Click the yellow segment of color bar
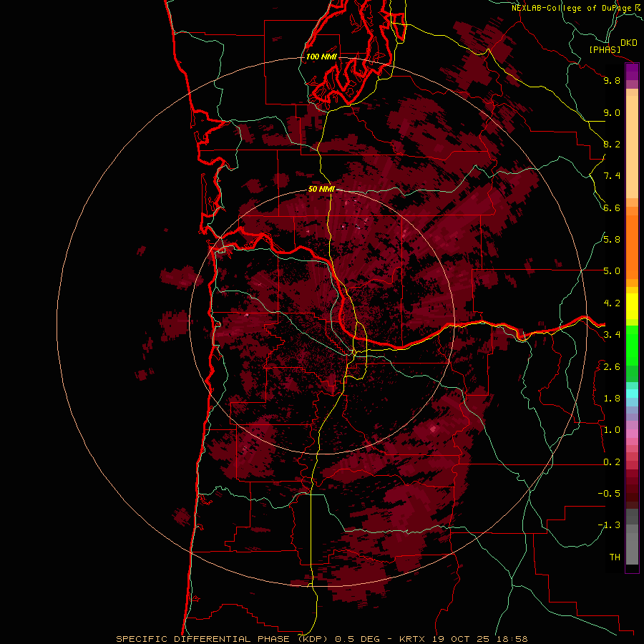The image size is (644, 644). coord(632,306)
